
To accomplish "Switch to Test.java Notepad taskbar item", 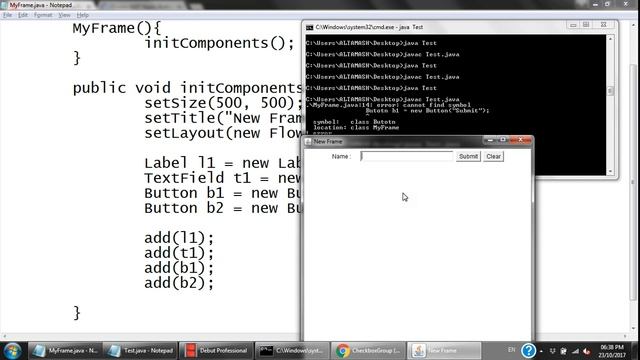I will [140, 351].
